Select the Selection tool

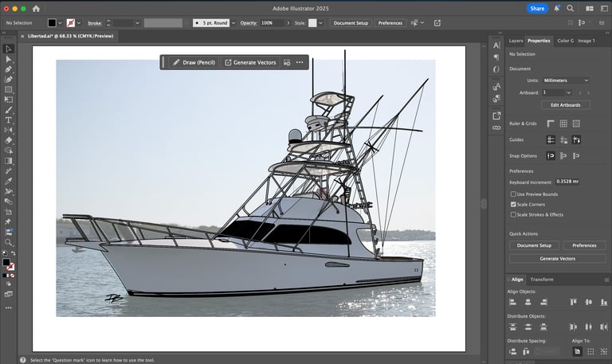tap(8, 49)
